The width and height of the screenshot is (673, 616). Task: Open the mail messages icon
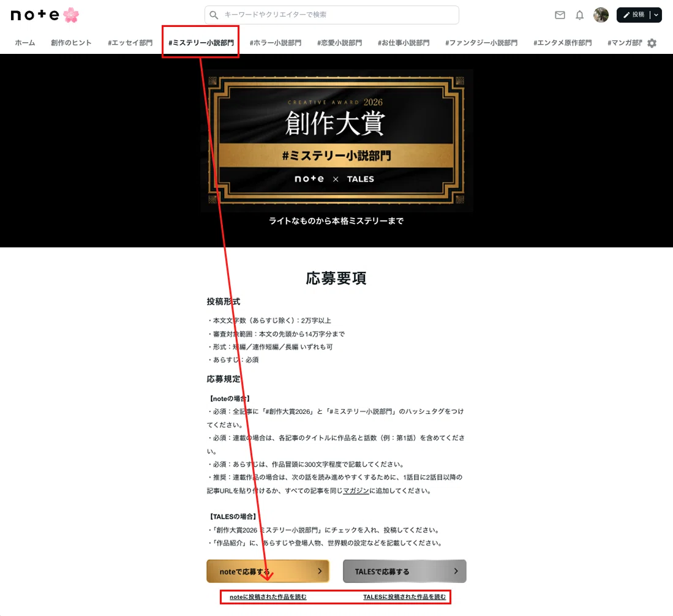[560, 15]
